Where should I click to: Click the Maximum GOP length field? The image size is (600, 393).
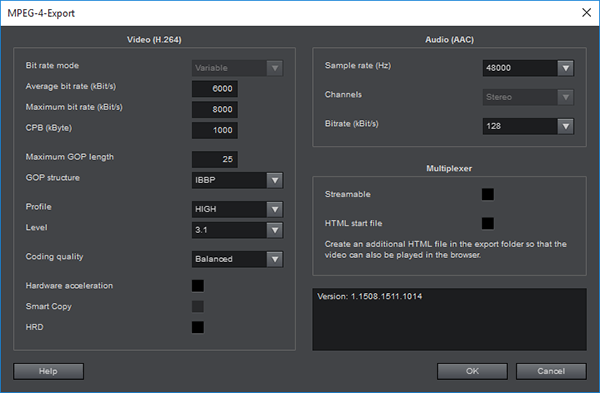[215, 159]
